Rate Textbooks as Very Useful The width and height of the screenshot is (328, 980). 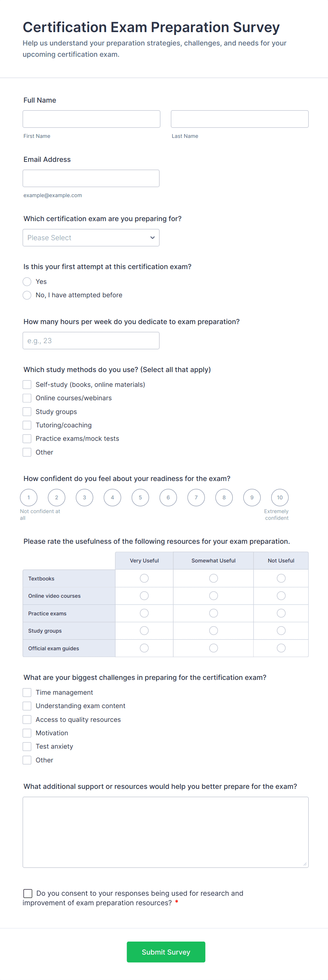[144, 578]
